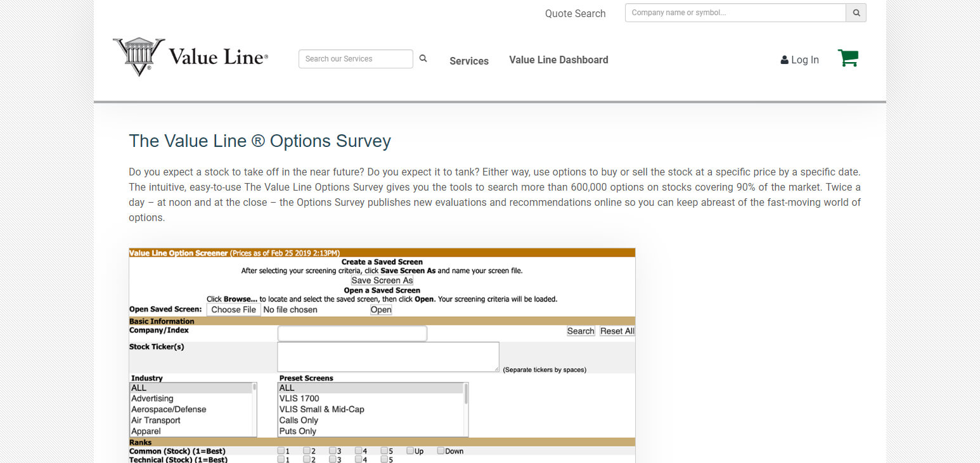Check Common (Stock) rank 4 checkbox
Viewport: 980px width, 463px height.
pos(358,451)
